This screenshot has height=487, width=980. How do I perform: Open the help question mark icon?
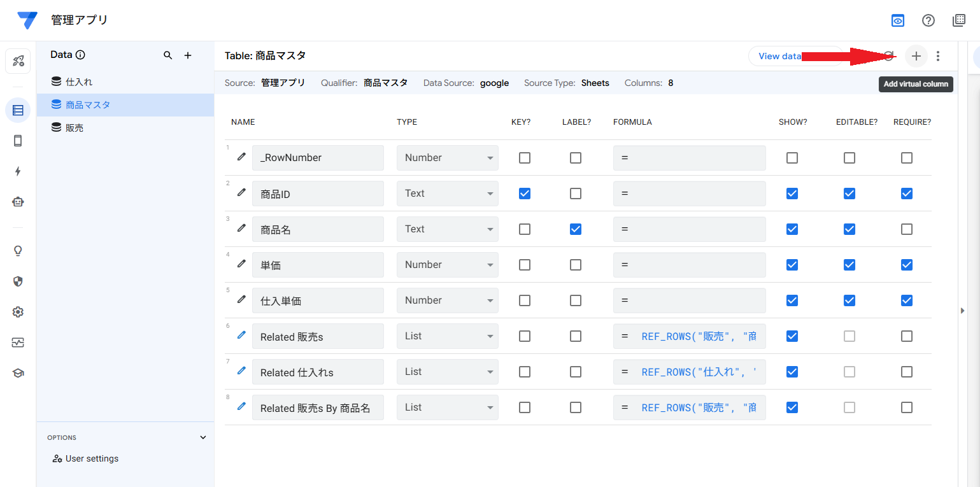pos(928,20)
